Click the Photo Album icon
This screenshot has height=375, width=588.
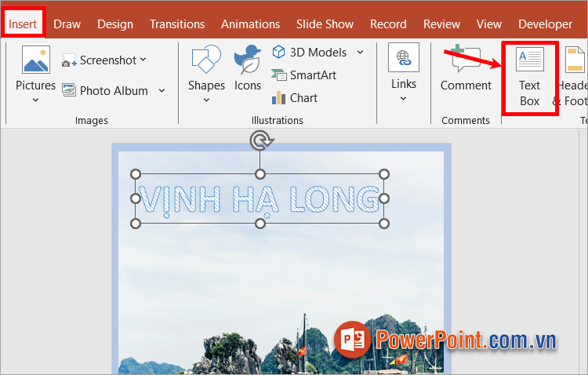point(69,90)
